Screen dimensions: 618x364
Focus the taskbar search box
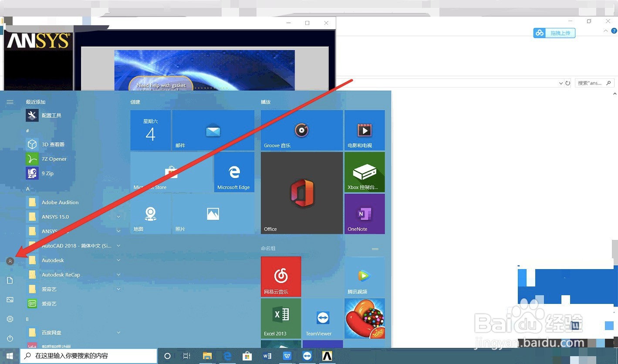pyautogui.click(x=88, y=356)
